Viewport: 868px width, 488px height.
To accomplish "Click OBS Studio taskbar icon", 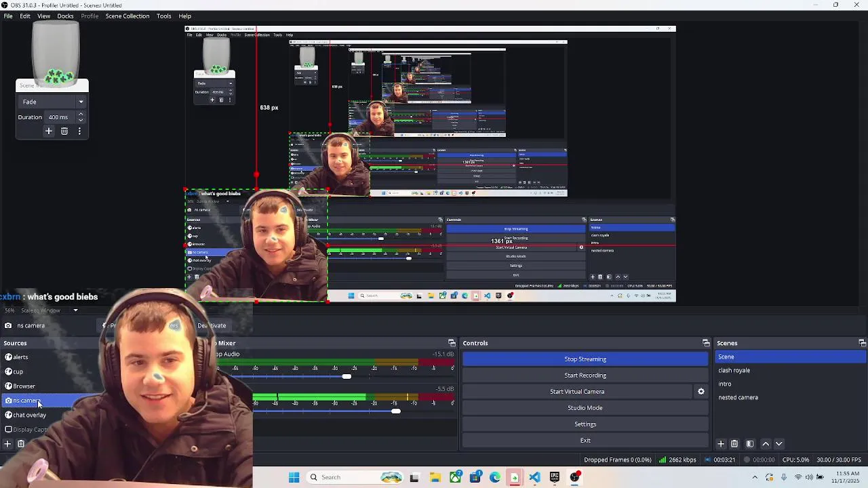I will [x=575, y=477].
